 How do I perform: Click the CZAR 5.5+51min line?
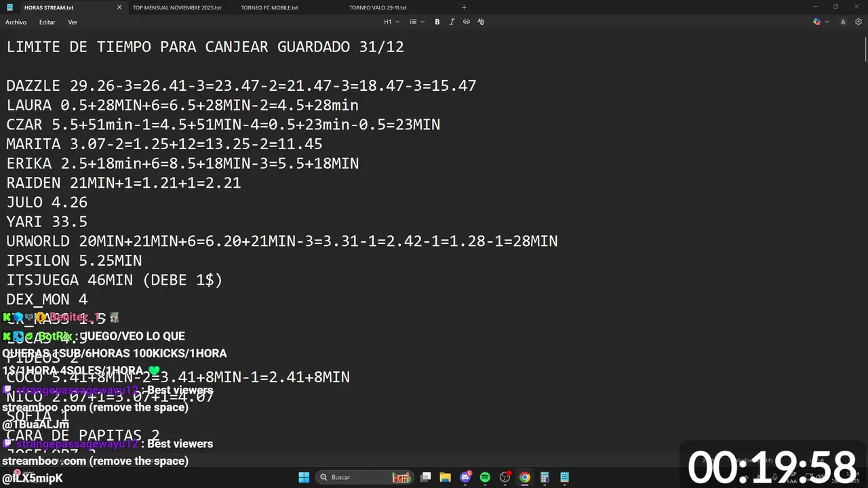click(x=223, y=125)
